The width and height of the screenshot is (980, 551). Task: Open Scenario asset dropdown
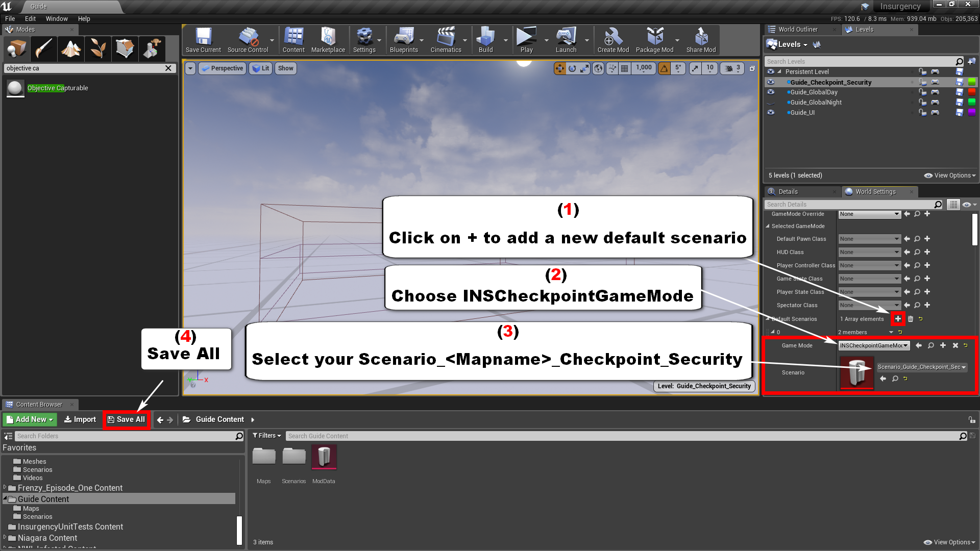(922, 367)
